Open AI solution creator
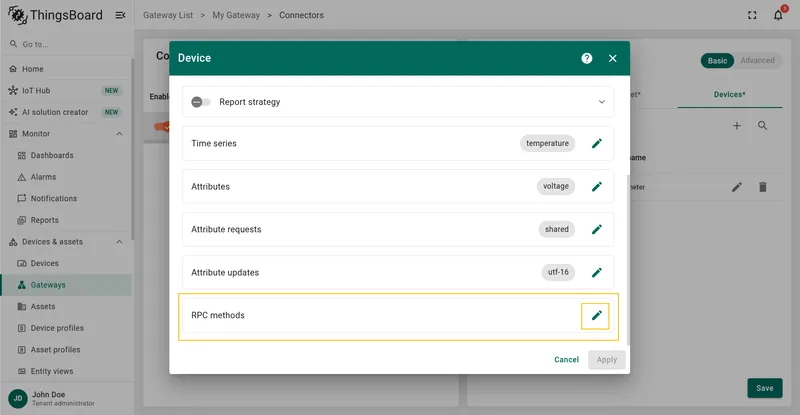Viewport: 800px width, 415px height. [x=66, y=112]
